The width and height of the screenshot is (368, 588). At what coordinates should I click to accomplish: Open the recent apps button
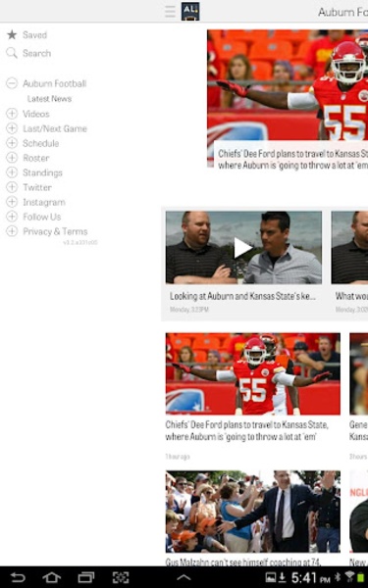pyautogui.click(x=86, y=577)
